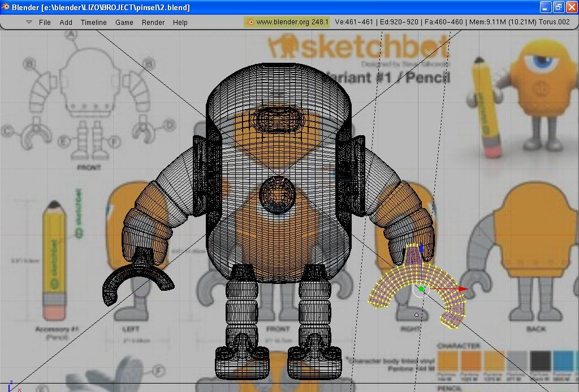Open the Timeline menu
This screenshot has height=392, width=579.
point(94,23)
